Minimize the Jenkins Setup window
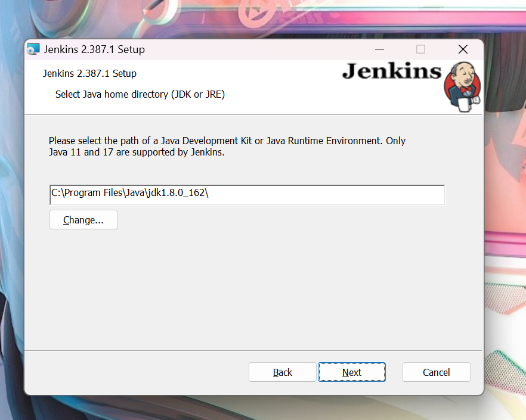This screenshot has height=420, width=526. coord(379,49)
